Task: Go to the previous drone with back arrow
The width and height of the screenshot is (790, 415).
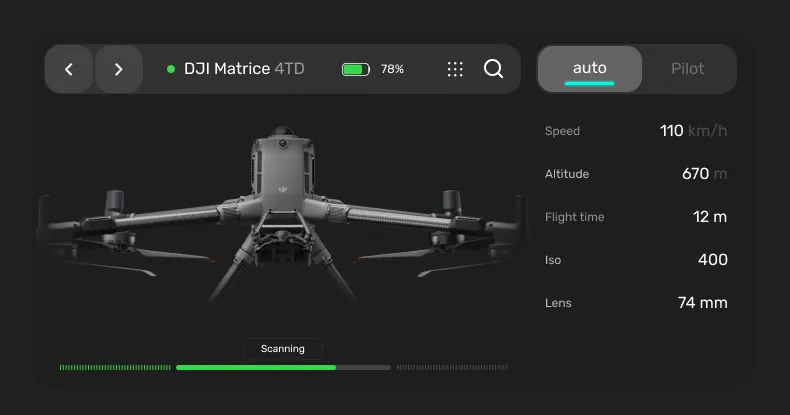Action: (x=69, y=69)
